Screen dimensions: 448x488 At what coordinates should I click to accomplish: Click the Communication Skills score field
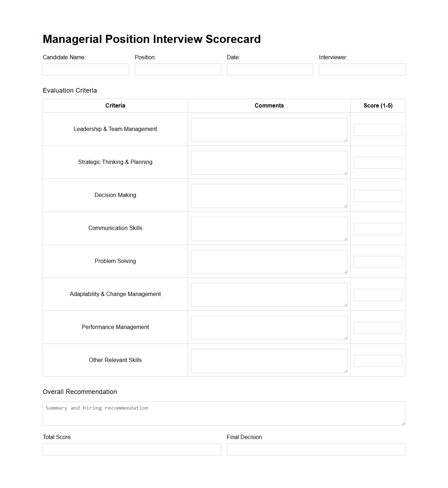click(x=377, y=229)
